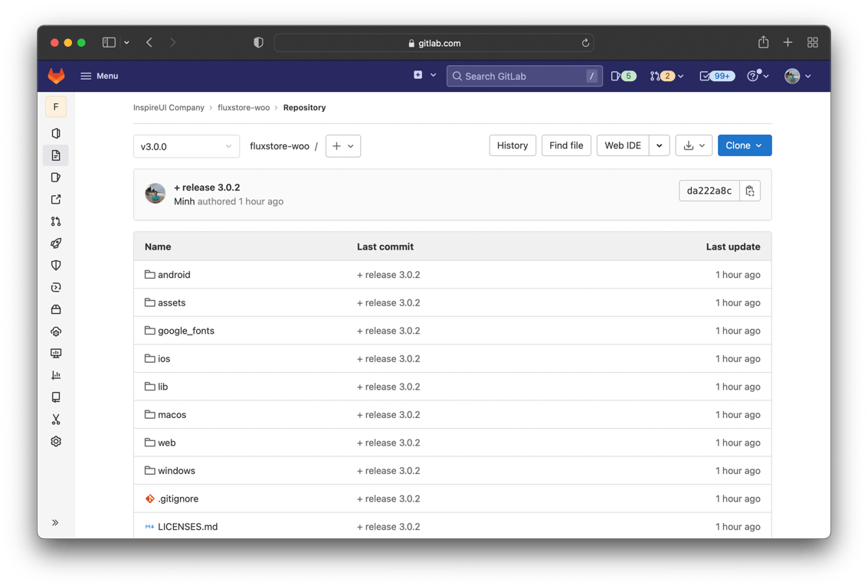This screenshot has height=588, width=868.
Task: Open to-do list showing 99+
Action: tap(717, 77)
